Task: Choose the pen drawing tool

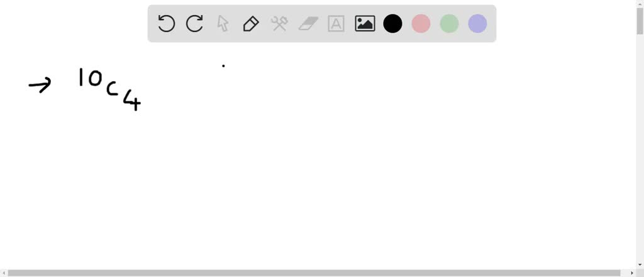Action: (x=251, y=24)
